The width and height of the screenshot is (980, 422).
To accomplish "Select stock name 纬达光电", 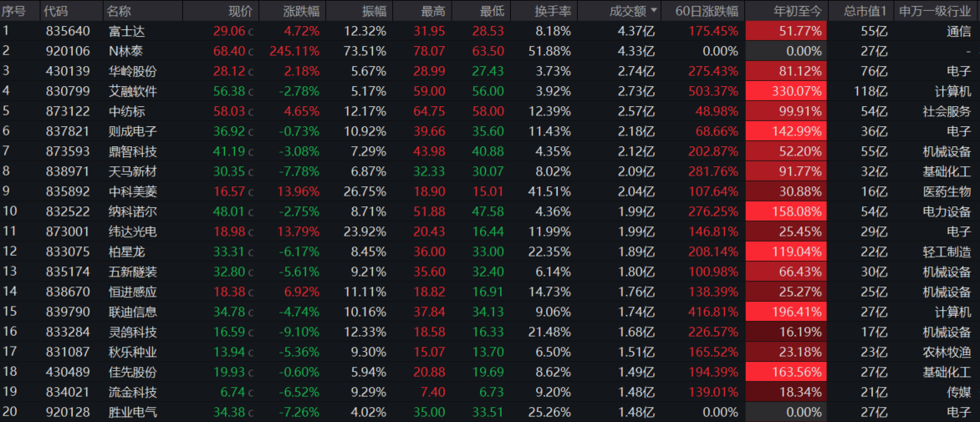I will (x=132, y=231).
